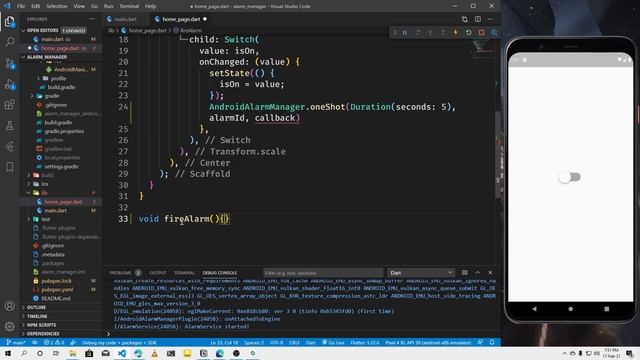Click debug Step Into button
The height and width of the screenshot is (360, 640).
click(x=430, y=32)
